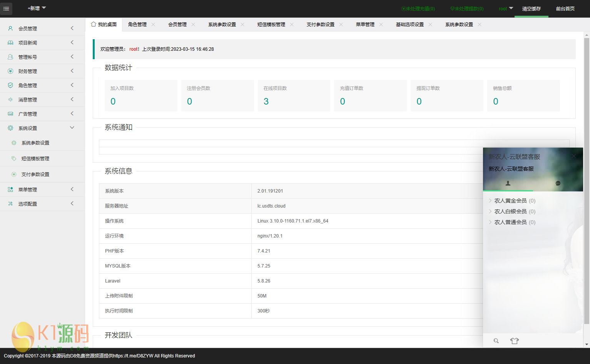Click the 支付参数设置 sidebar coin icon
The height and width of the screenshot is (364, 590).
(14, 174)
